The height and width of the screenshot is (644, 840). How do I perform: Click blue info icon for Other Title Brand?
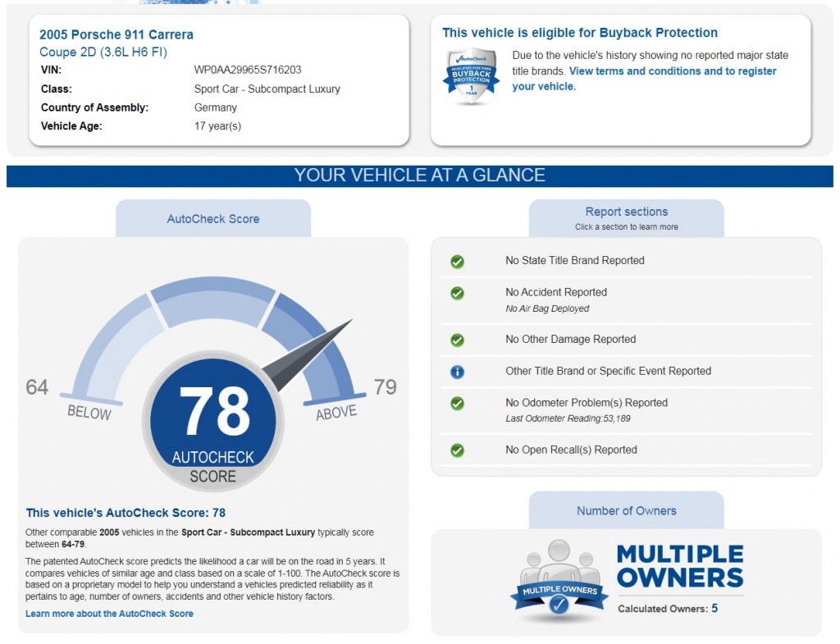(x=457, y=372)
